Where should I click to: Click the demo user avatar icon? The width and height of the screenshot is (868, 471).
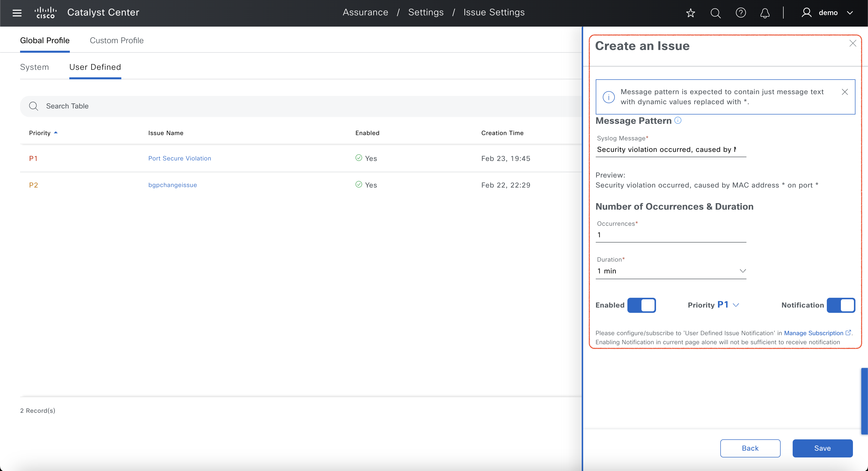pyautogui.click(x=806, y=13)
